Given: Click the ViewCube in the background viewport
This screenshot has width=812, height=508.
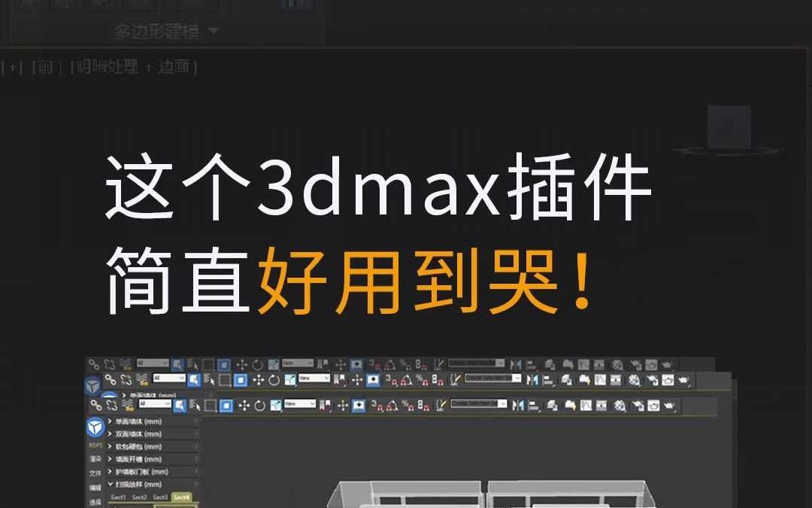Looking at the screenshot, I should click(729, 127).
